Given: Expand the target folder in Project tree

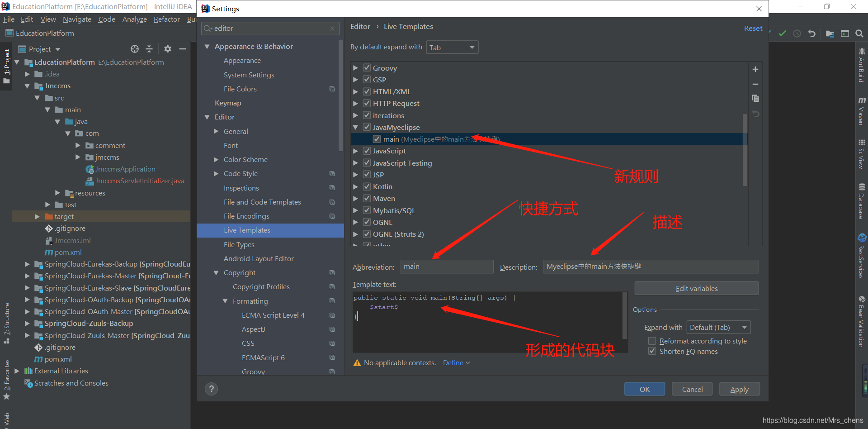Looking at the screenshot, I should coord(37,216).
